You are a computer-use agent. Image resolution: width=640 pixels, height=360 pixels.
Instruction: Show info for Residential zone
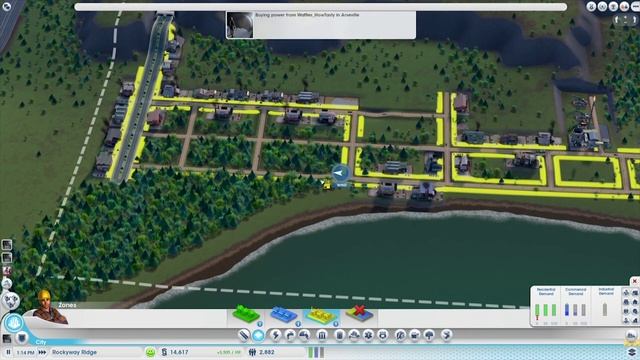point(260,324)
